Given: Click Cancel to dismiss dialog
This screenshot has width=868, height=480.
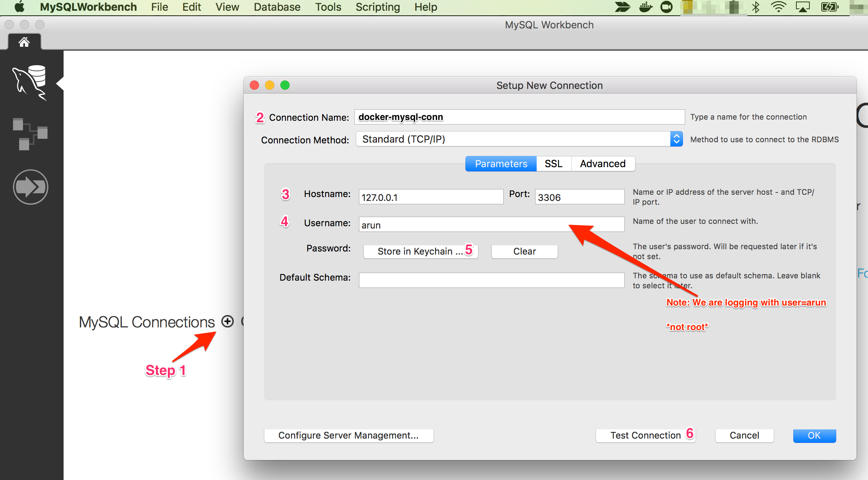Looking at the screenshot, I should [745, 434].
